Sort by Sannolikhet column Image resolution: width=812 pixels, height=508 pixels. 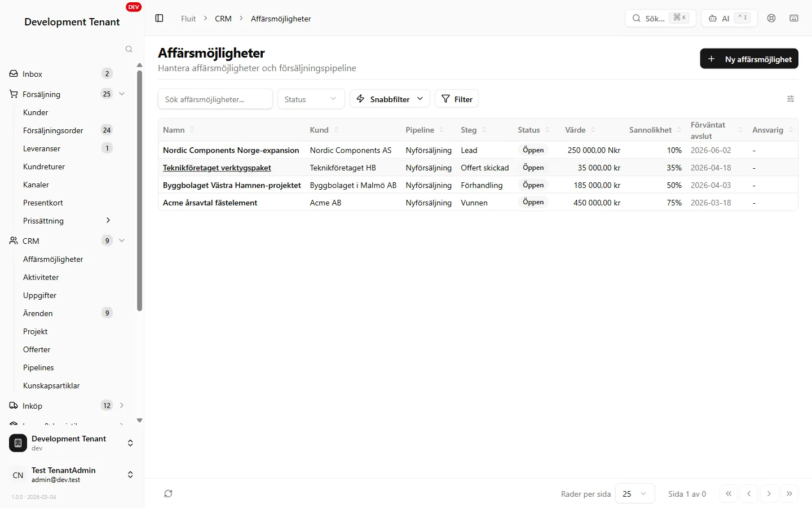coord(655,130)
